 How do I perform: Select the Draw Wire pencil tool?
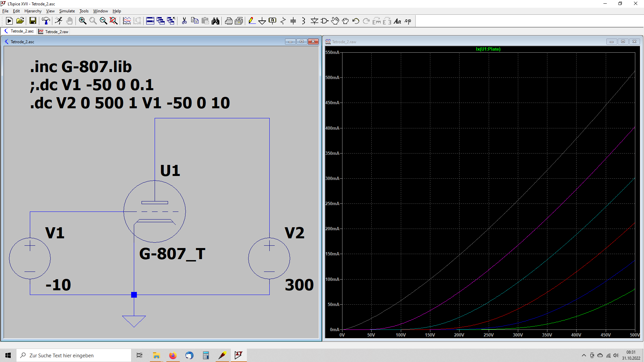point(252,21)
